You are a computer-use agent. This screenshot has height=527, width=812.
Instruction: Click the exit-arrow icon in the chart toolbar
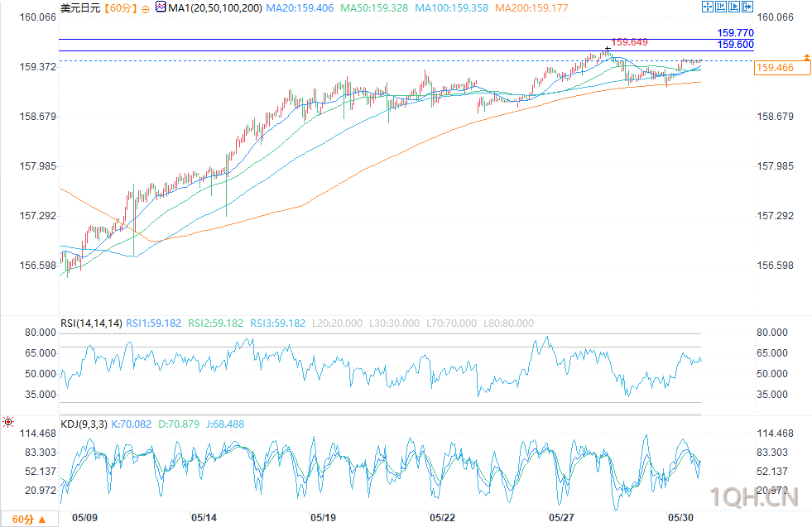(747, 7)
